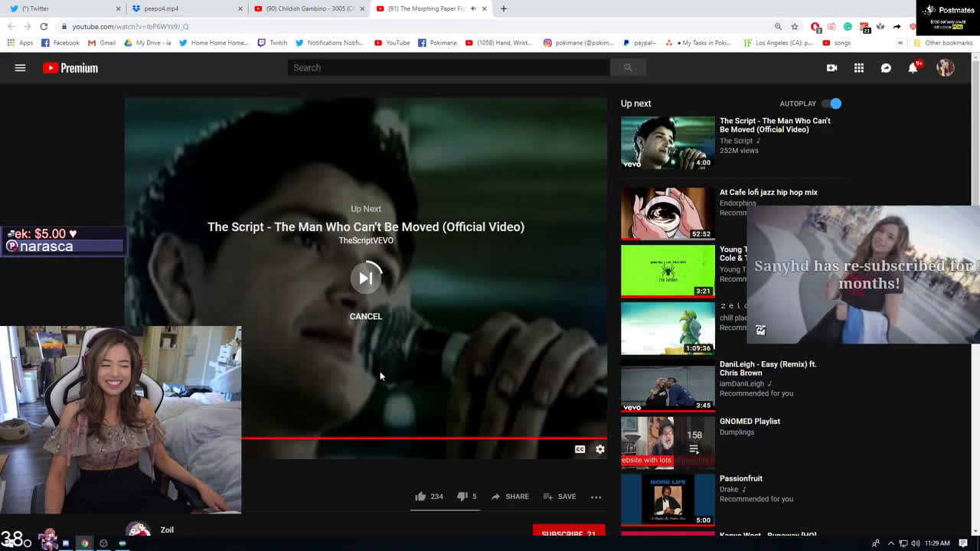
Task: Open video settings gear
Action: [x=600, y=449]
